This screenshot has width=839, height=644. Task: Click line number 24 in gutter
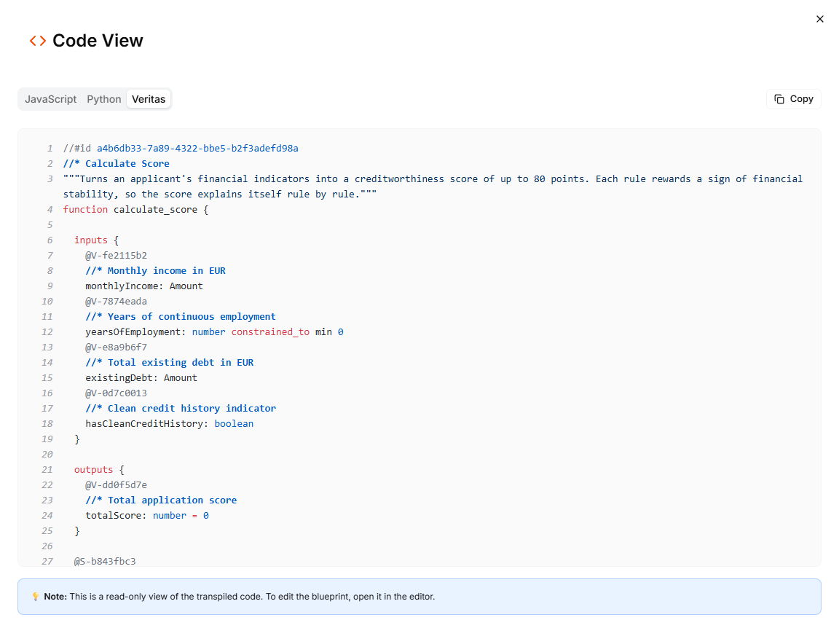coord(47,516)
